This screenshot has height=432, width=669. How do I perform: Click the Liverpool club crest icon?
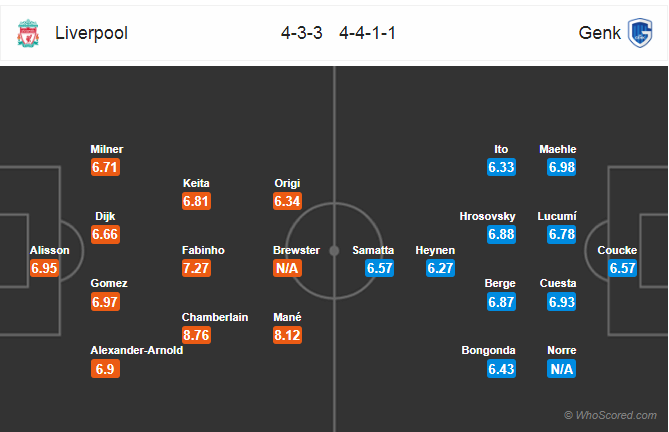pyautogui.click(x=28, y=33)
